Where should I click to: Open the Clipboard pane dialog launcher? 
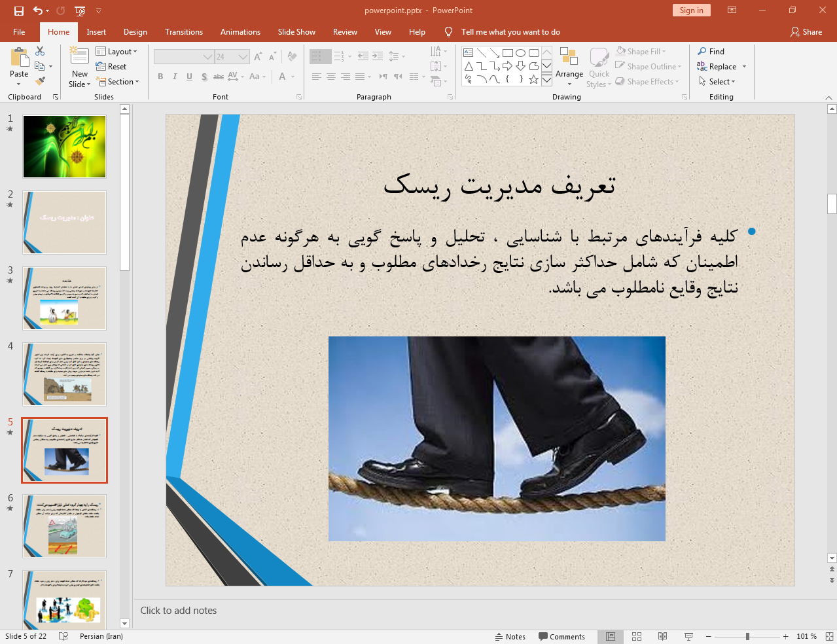pyautogui.click(x=56, y=97)
